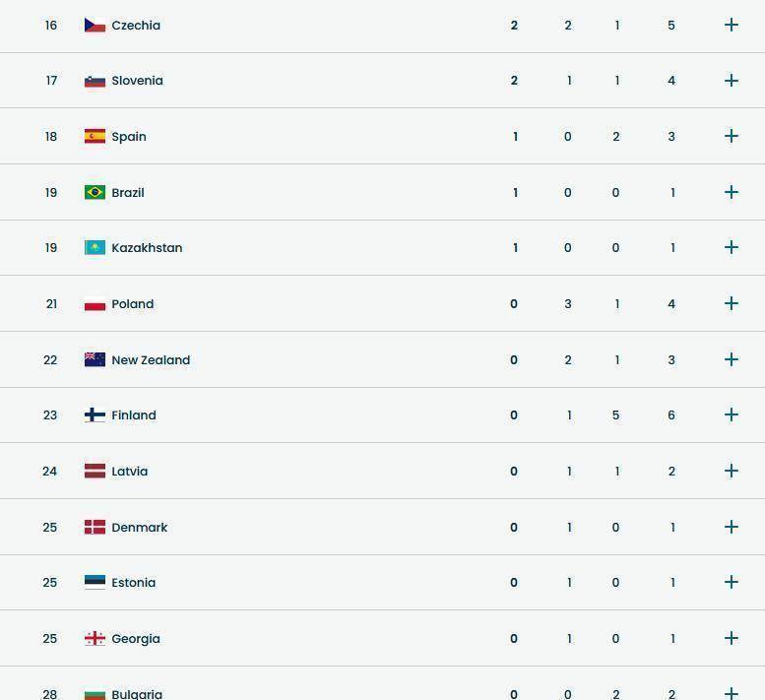The height and width of the screenshot is (700, 765).
Task: Click the Estonia country name
Action: pos(134,583)
